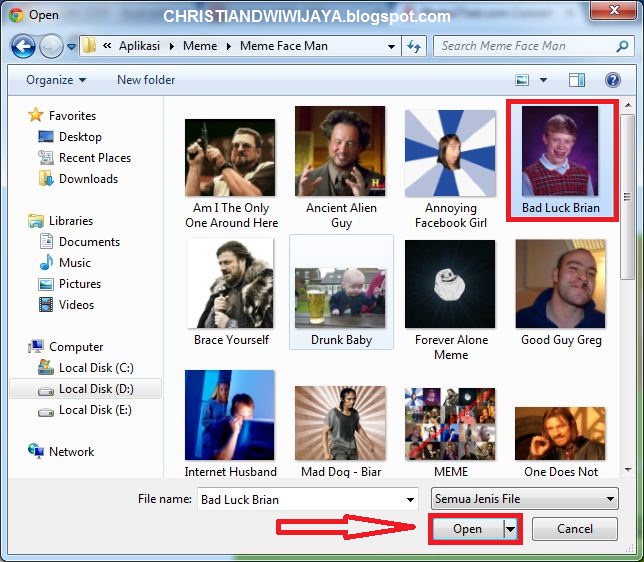
Task: Select the Am I The Only One Around Here thumbnail
Action: (x=230, y=157)
